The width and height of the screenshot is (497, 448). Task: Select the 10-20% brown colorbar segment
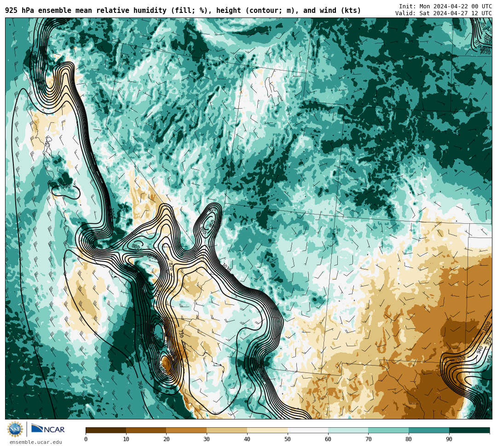(x=146, y=430)
